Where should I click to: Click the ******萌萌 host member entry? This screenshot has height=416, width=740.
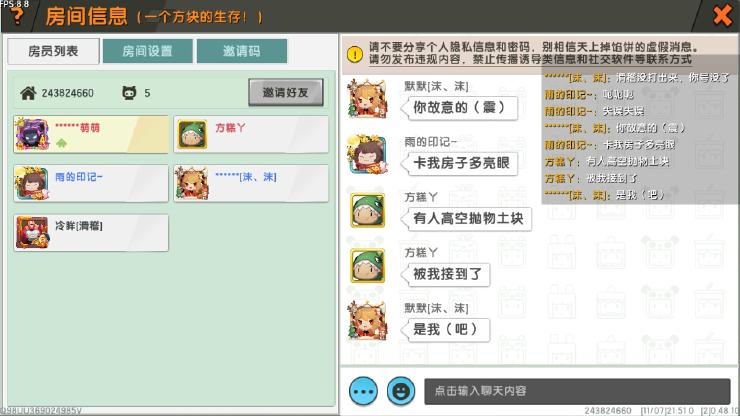tap(91, 134)
